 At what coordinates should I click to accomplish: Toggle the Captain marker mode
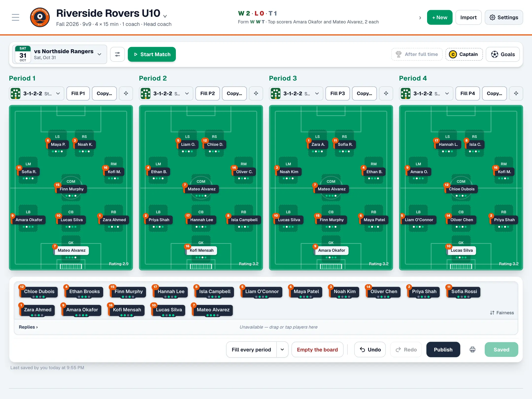(464, 54)
